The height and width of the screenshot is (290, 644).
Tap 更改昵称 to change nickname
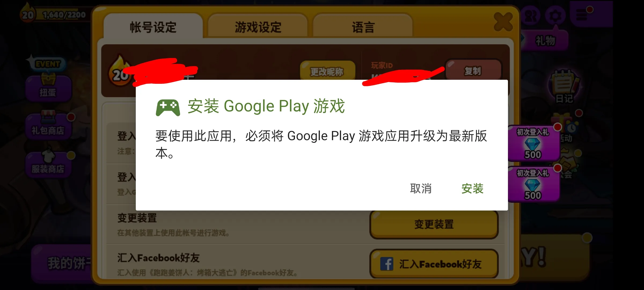point(327,71)
